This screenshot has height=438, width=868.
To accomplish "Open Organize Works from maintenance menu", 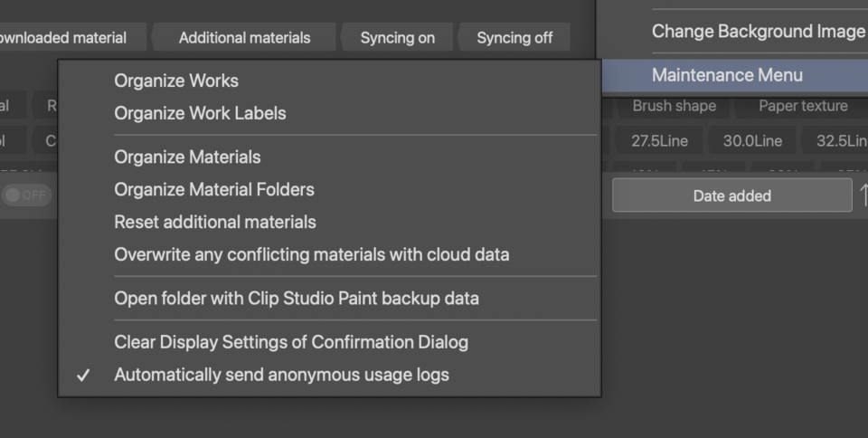I will [x=329, y=81].
